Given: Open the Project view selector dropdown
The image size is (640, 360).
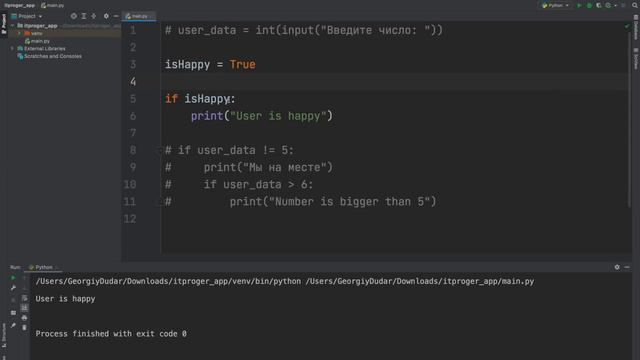Looking at the screenshot, I should 27,16.
